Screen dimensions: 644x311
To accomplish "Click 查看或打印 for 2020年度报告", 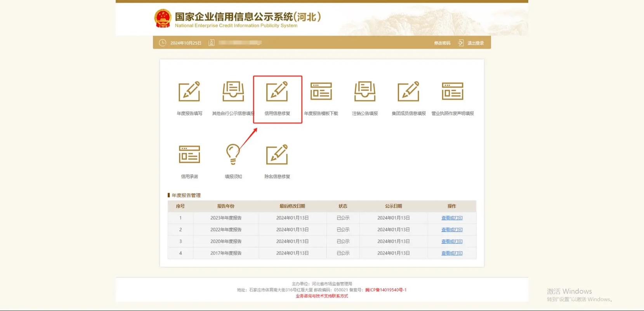I will [x=452, y=241].
